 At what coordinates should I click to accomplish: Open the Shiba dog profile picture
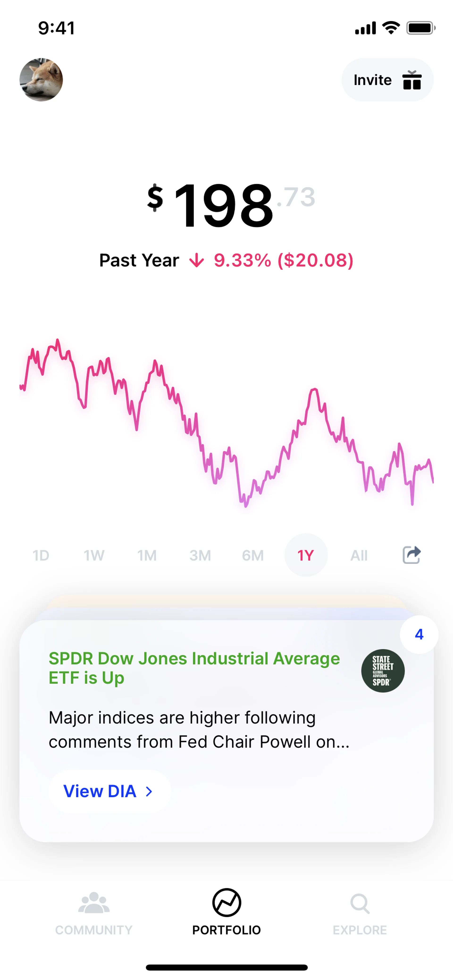(x=41, y=80)
